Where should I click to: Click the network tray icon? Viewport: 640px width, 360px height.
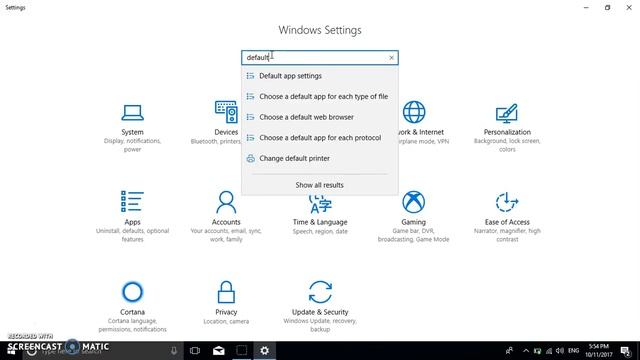(x=549, y=351)
